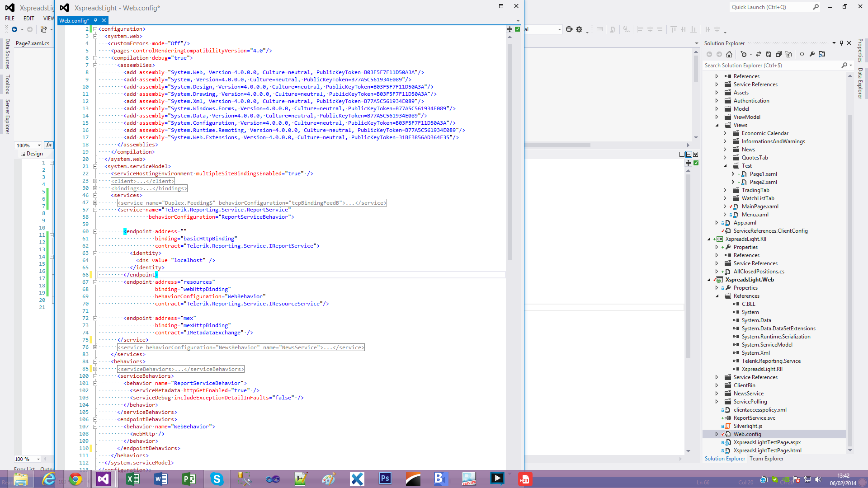Image resolution: width=868 pixels, height=488 pixels.
Task: Expand the collapsed client element
Action: [x=95, y=181]
